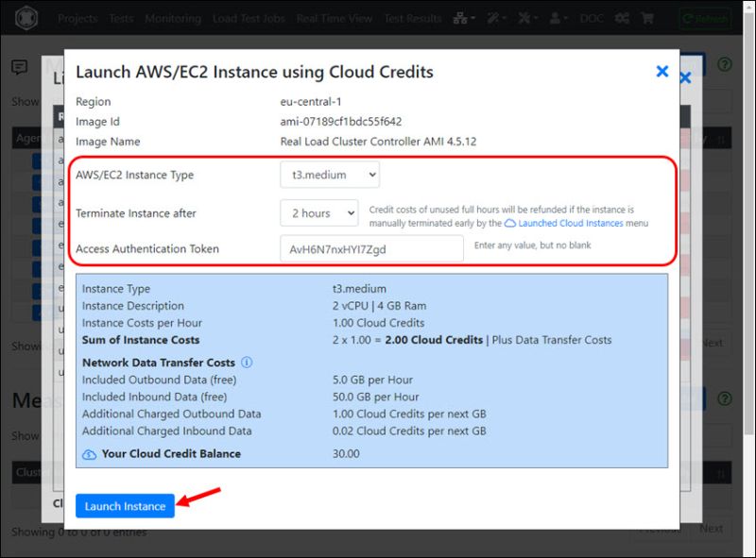The height and width of the screenshot is (558, 756).
Task: Open the cluster nodes toolbar icon menu
Action: coord(460,17)
